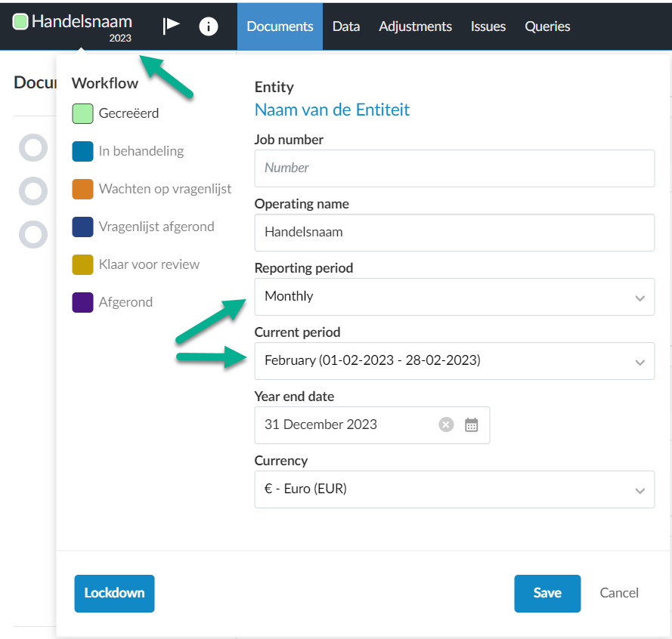Screen dimensions: 672x639
Task: Choose Wachten op vragenlijst workflow status
Action: (x=152, y=189)
